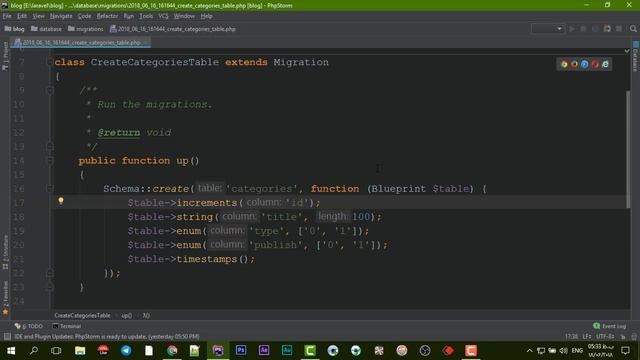Viewport: 640px width, 360px height.
Task: Open the View menu
Action: coord(38,16)
